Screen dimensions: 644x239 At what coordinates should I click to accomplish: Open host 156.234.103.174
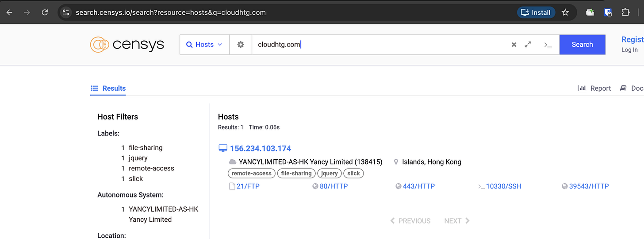pyautogui.click(x=261, y=148)
